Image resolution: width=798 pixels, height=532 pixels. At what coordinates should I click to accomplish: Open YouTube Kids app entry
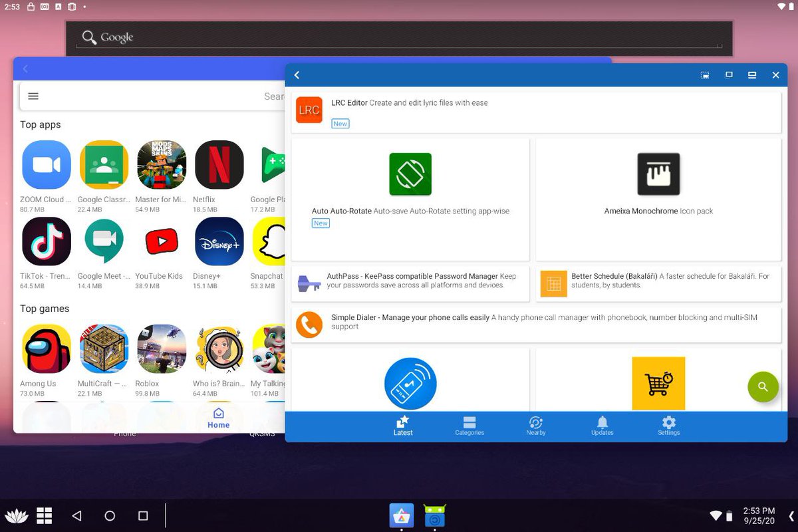[x=162, y=253]
